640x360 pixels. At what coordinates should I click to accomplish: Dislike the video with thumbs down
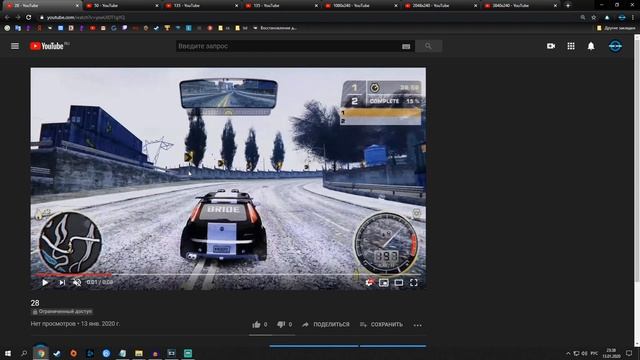click(284, 324)
